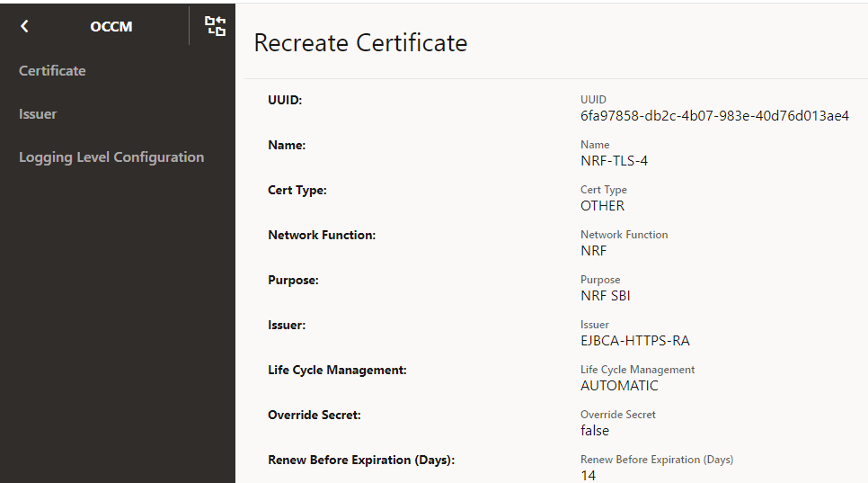Click the bold Cert Type: label

[297, 190]
